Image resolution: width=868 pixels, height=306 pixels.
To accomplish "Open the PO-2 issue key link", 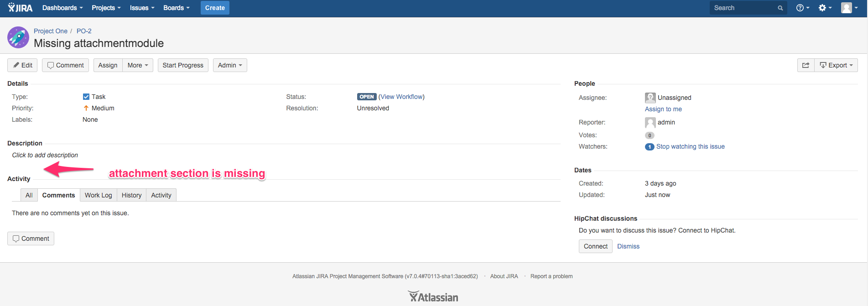I will 84,31.
